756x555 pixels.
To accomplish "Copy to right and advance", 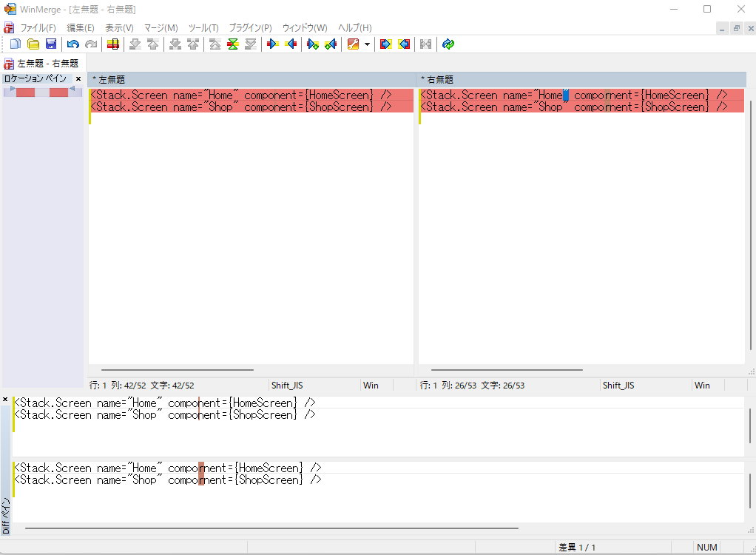I will [x=313, y=44].
